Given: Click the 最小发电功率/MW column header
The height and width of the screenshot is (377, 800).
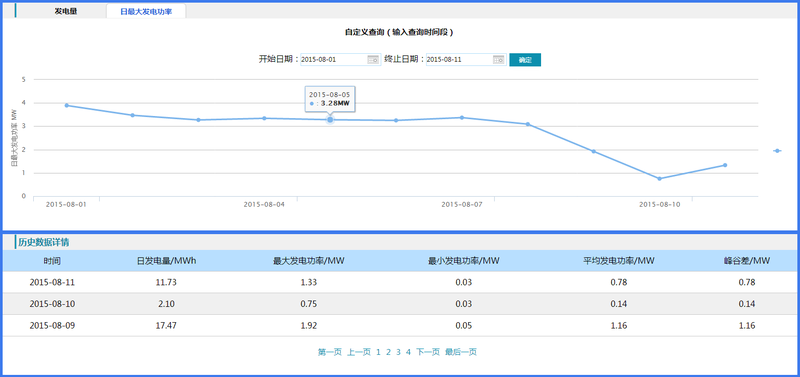Looking at the screenshot, I should (x=464, y=261).
